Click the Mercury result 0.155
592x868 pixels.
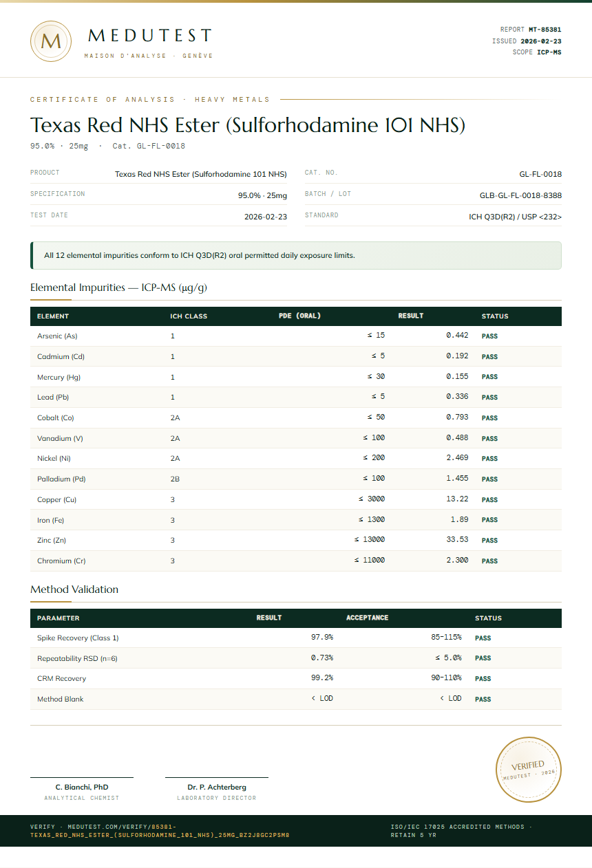tap(457, 376)
